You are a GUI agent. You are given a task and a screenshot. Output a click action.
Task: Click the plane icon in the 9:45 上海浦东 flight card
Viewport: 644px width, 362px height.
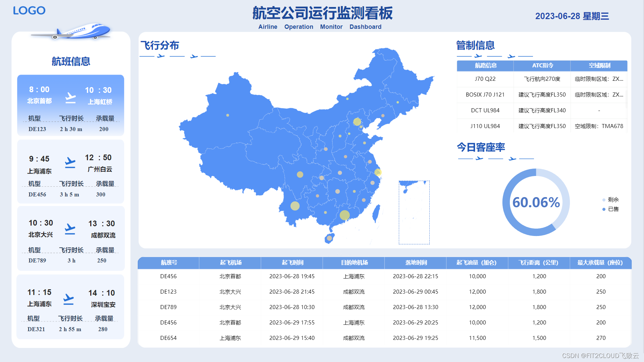point(70,163)
